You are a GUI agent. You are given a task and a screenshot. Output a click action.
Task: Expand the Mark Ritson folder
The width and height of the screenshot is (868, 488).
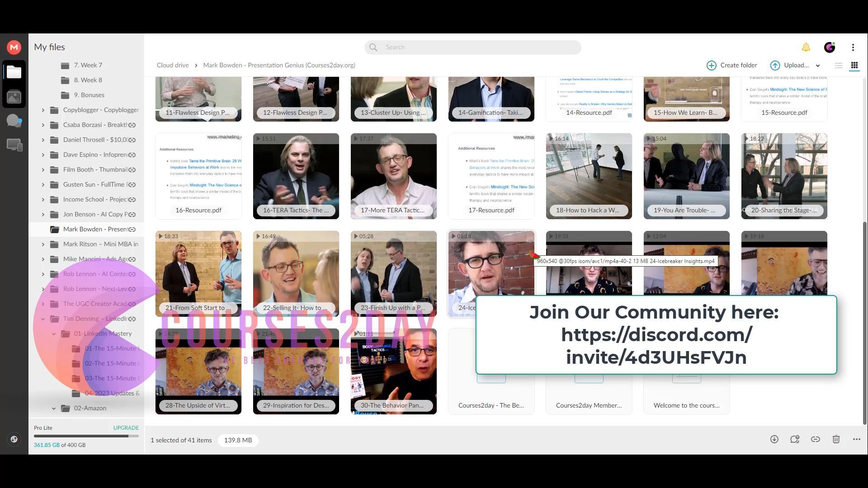(43, 244)
